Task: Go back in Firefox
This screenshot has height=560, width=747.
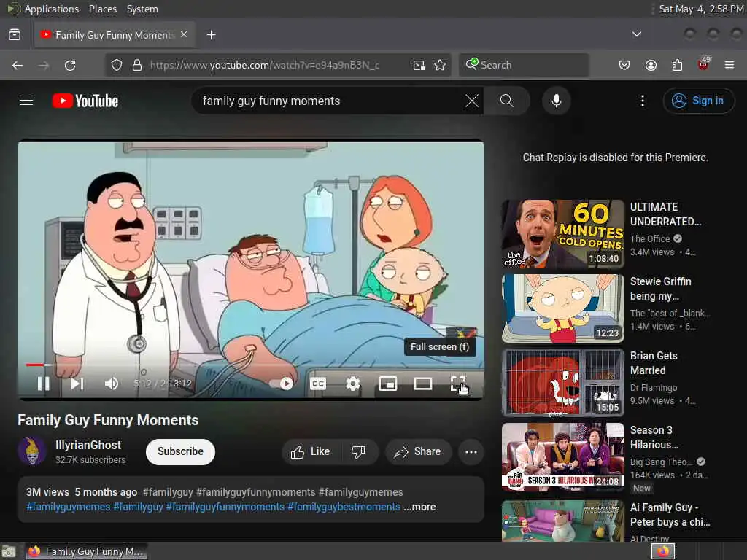Action: 18,65
